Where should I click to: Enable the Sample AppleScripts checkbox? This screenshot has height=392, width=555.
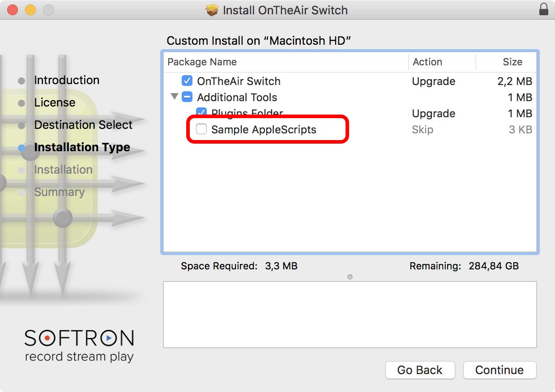pyautogui.click(x=201, y=129)
